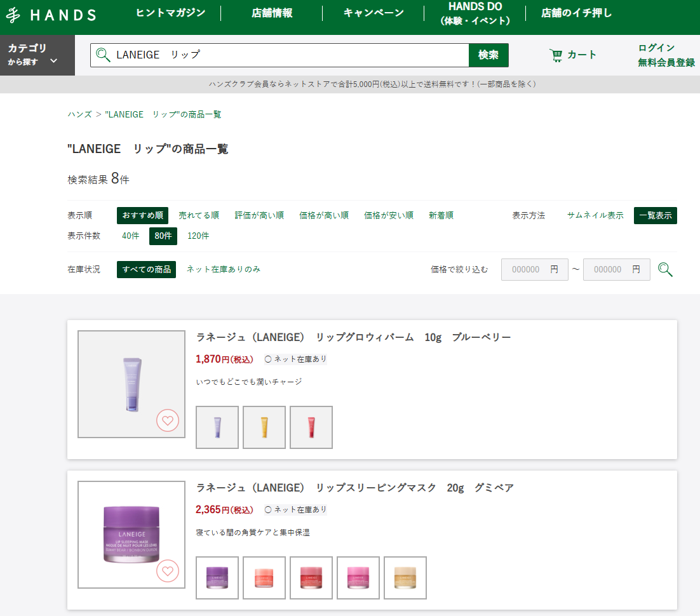Image resolution: width=700 pixels, height=616 pixels.
Task: Click 寝ている間の角質ケアと集中保湿 description
Action: [x=253, y=533]
